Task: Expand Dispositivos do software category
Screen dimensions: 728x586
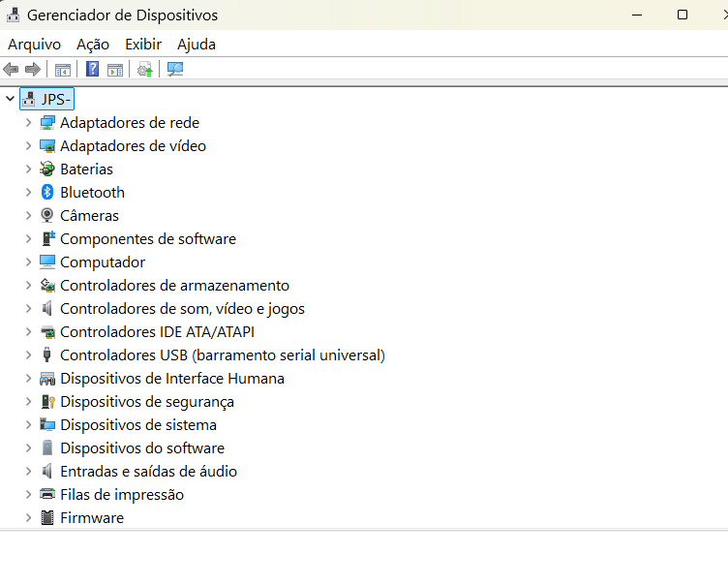Action: pyautogui.click(x=28, y=448)
